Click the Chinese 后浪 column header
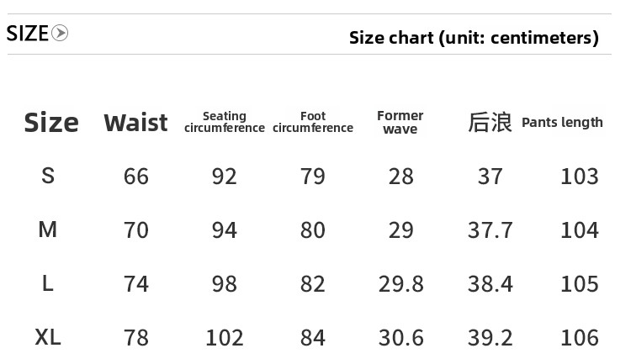This screenshot has width=631, height=364. click(490, 123)
